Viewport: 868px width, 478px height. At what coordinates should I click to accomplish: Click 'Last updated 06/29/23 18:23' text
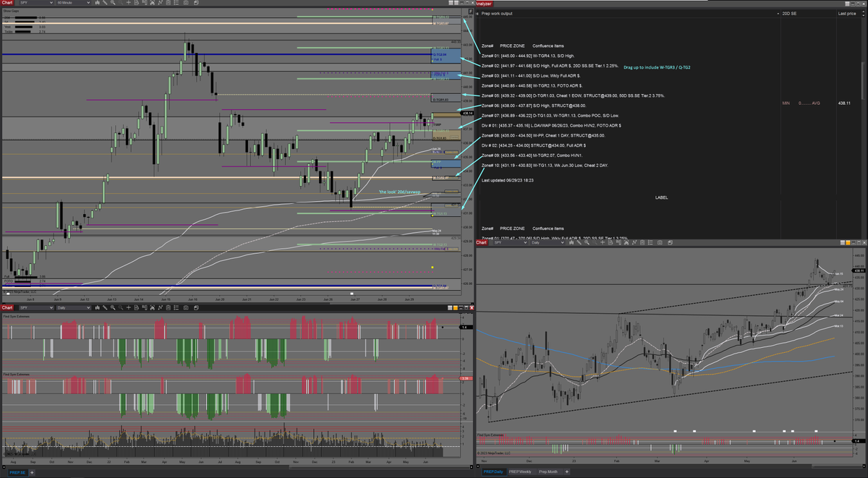[x=507, y=180]
